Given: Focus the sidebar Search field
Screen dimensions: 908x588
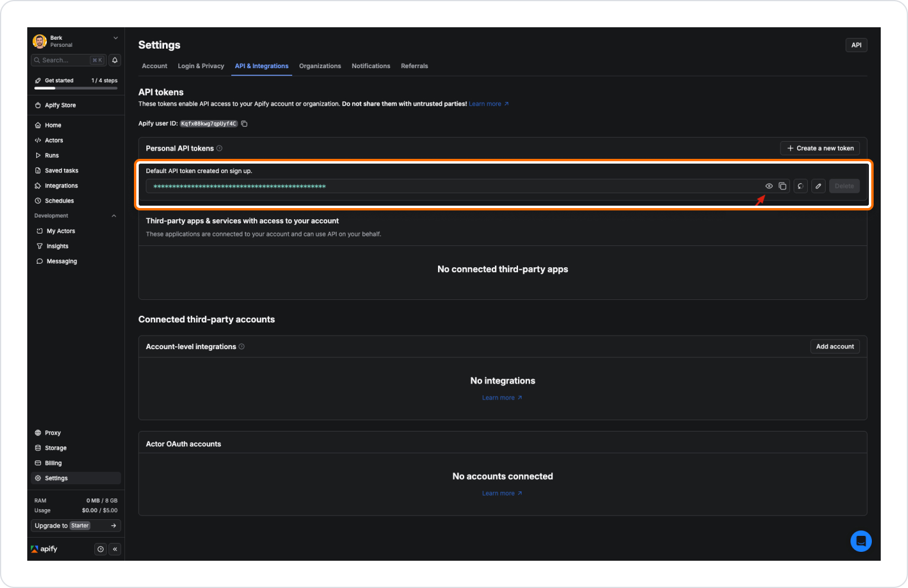Looking at the screenshot, I should [x=69, y=60].
